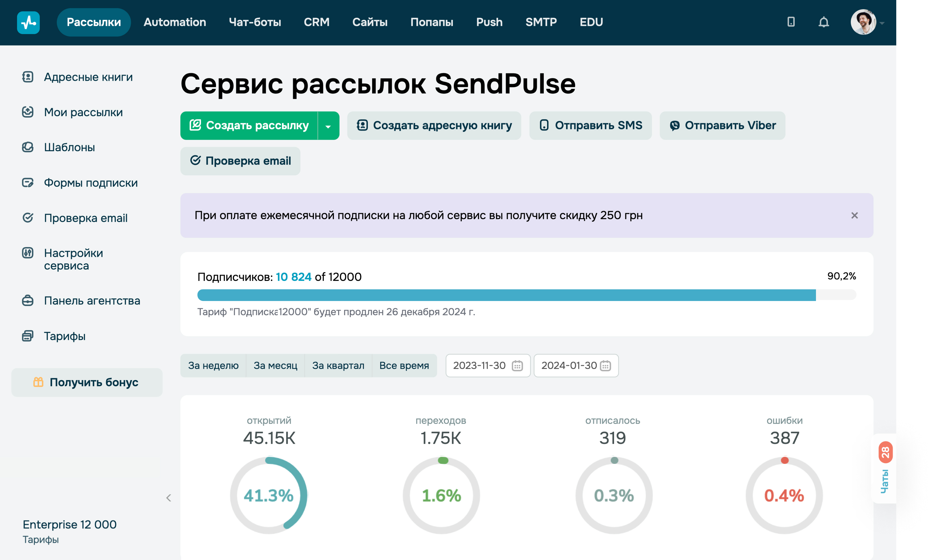Click the 41.3% opens donut chart
This screenshot has height=560, width=935.
[x=268, y=495]
